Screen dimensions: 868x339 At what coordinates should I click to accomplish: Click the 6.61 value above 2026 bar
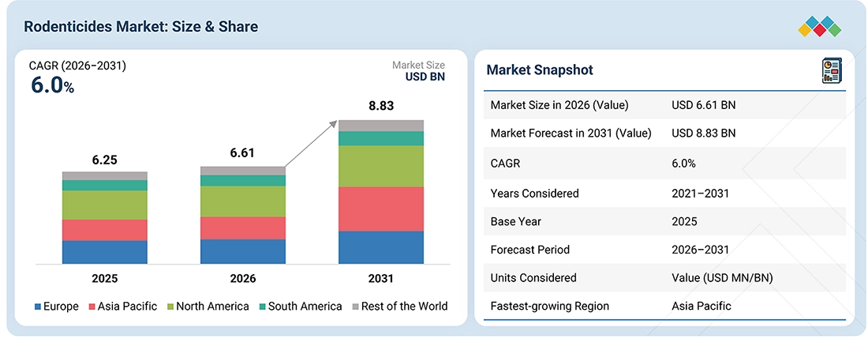[x=242, y=153]
